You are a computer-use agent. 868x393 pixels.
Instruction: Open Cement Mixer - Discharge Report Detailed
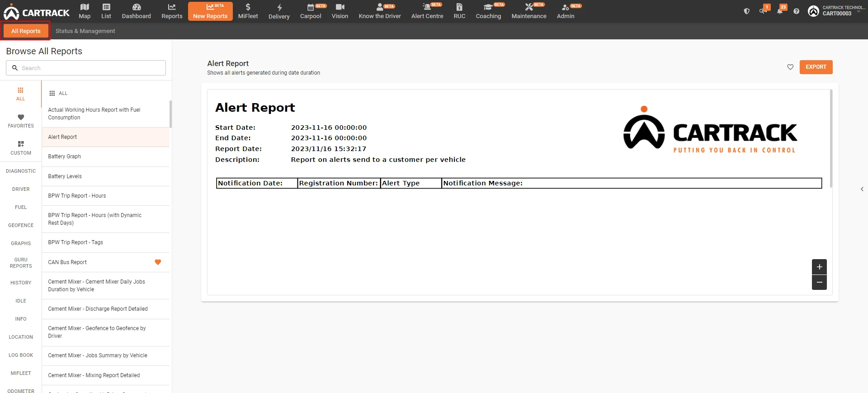coord(106,309)
